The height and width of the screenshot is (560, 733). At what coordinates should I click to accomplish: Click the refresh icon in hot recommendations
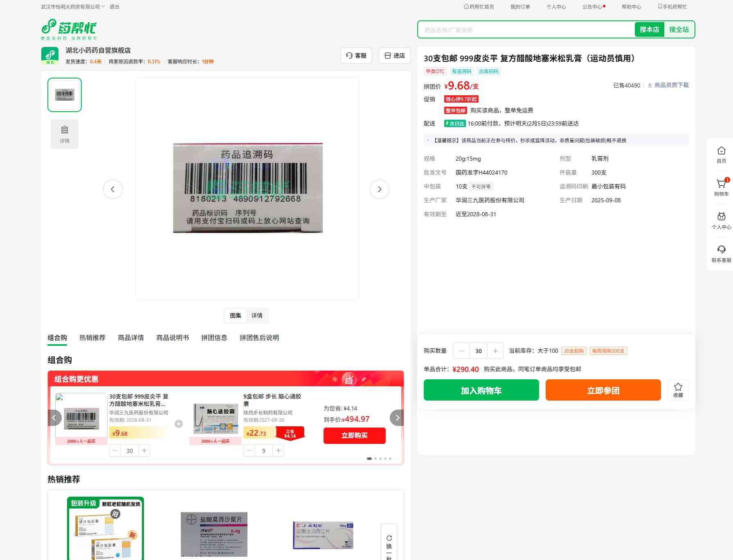[389, 538]
